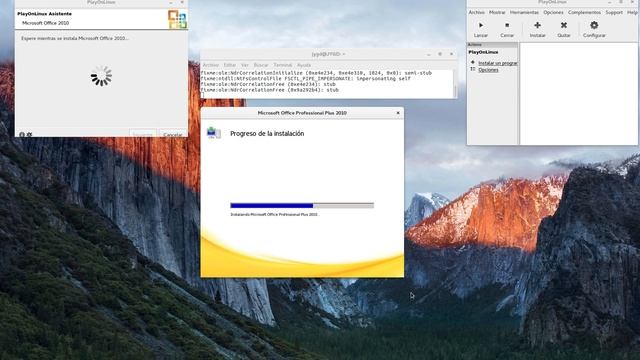Viewport: 640px width, 360px height.
Task: Click the Quitar X icon in PlayOnLinux toolbar
Action: [x=564, y=25]
